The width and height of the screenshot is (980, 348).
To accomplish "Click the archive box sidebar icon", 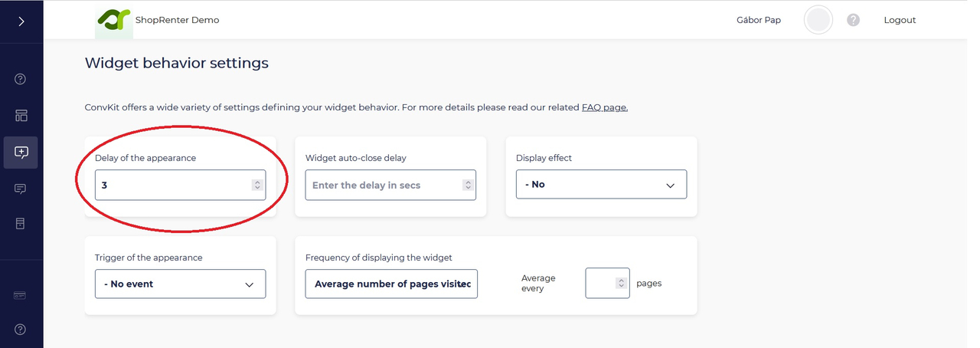I will [21, 224].
